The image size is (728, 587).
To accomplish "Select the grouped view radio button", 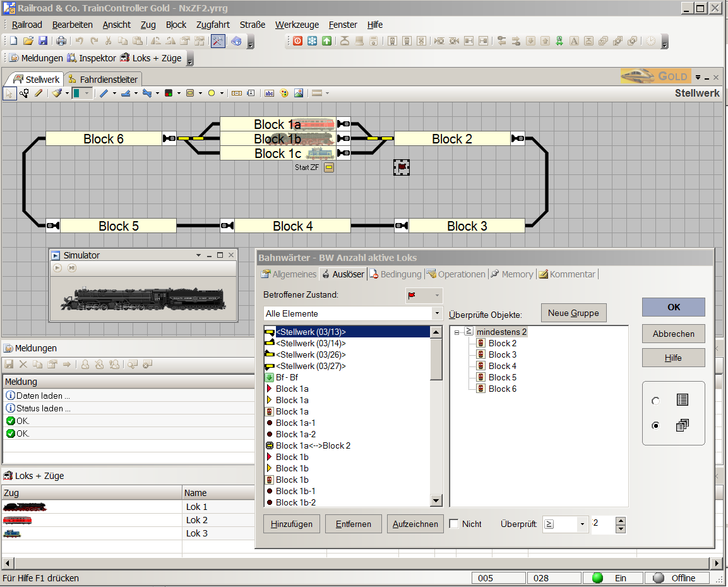I will [656, 426].
